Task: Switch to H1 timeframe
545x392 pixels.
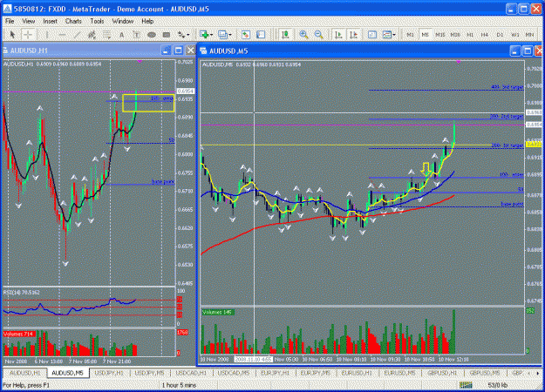Action: coord(470,35)
